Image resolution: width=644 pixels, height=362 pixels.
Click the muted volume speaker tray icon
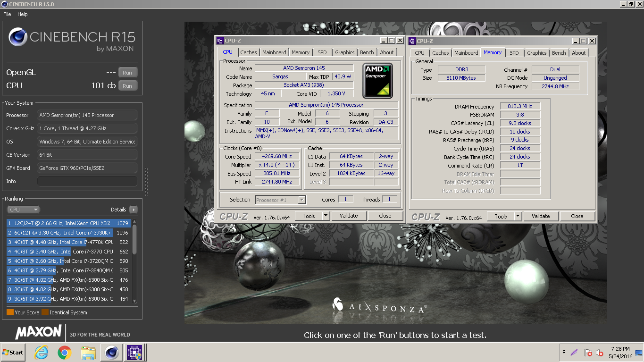pyautogui.click(x=600, y=353)
